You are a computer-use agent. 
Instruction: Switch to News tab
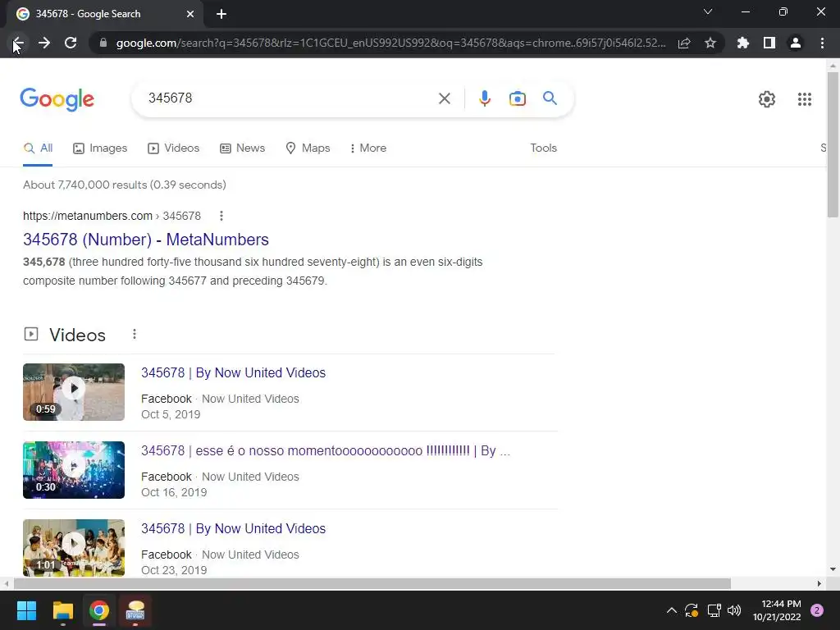(x=242, y=148)
